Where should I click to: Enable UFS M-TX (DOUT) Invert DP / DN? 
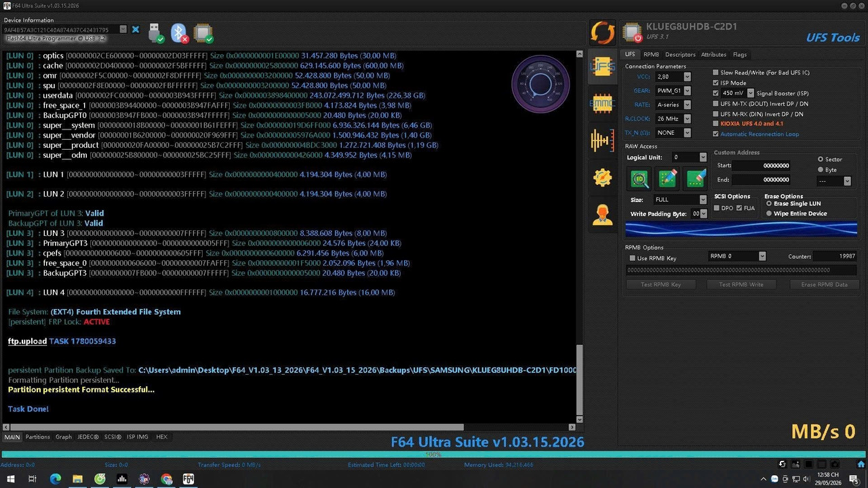(x=716, y=104)
